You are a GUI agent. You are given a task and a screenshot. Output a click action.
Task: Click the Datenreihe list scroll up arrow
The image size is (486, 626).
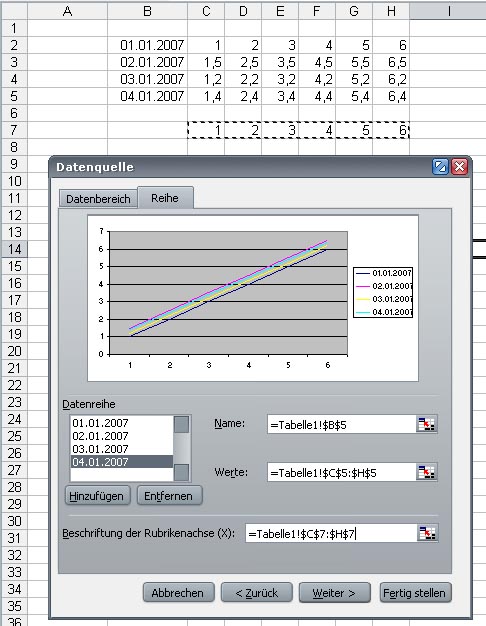182,424
